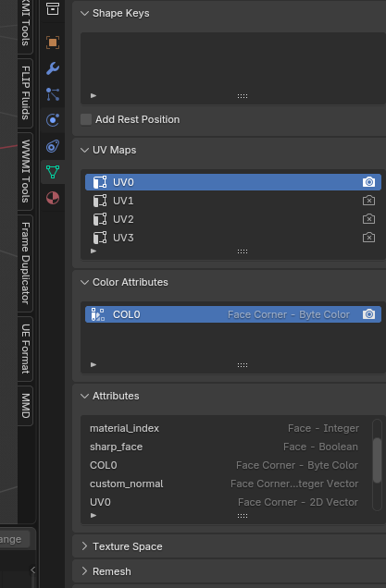386x588 pixels.
Task: Select the sharp_face attribute
Action: [x=227, y=447]
